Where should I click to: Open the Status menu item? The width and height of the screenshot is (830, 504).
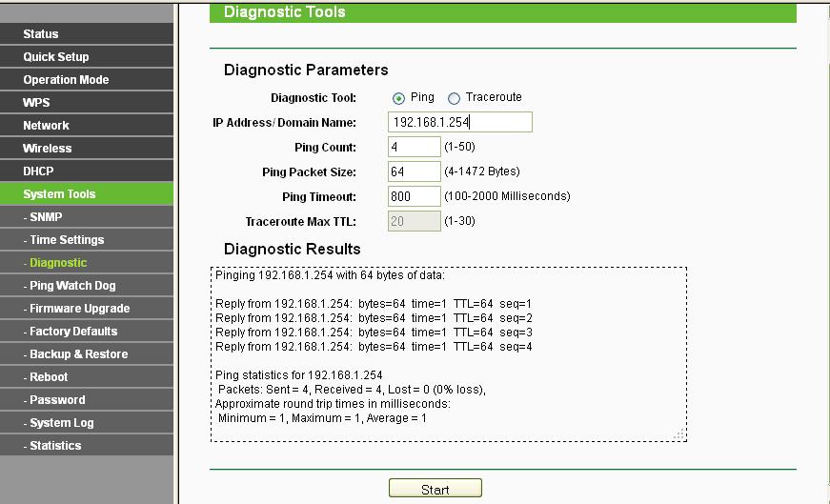(x=87, y=34)
